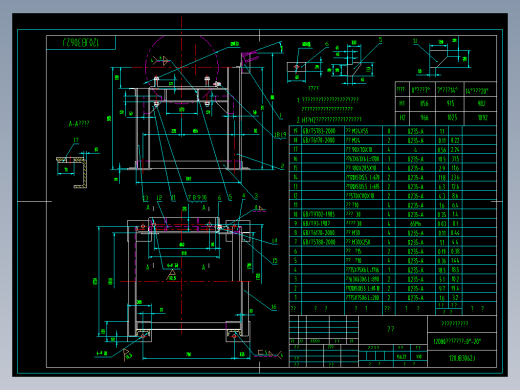
Task: Select part callout "11" below the front view
Action: (x=173, y=198)
